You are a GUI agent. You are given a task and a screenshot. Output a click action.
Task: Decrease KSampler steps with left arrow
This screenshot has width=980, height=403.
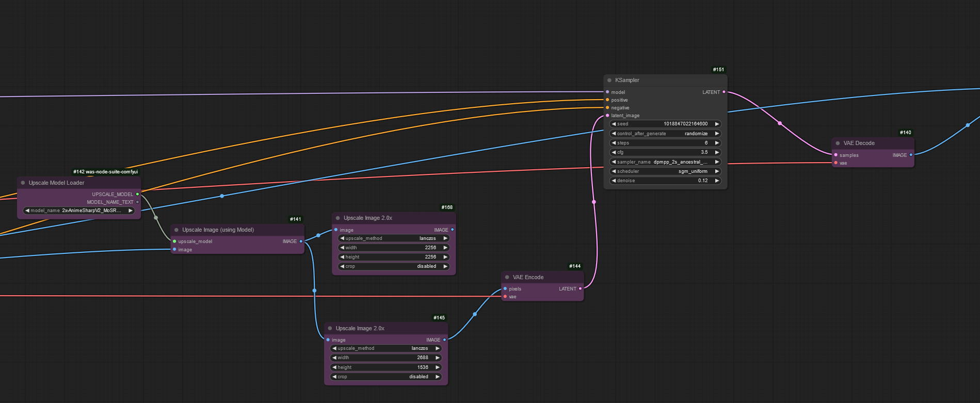(x=614, y=143)
